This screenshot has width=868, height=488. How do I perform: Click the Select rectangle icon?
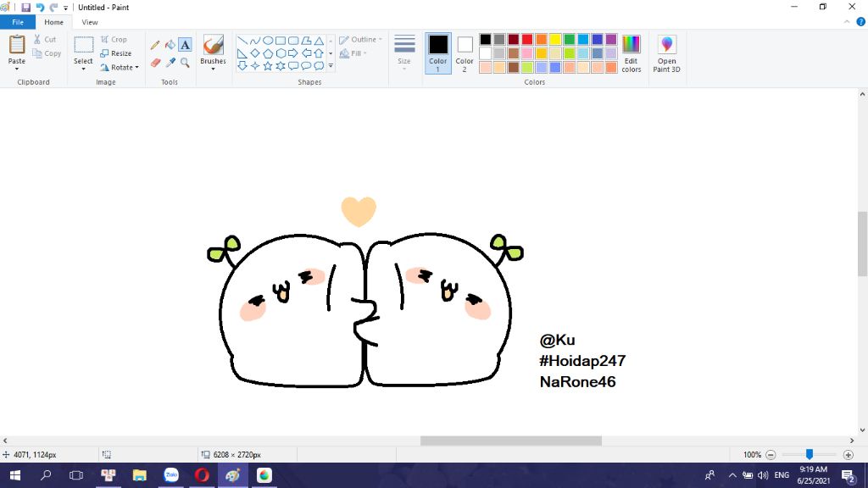point(84,45)
